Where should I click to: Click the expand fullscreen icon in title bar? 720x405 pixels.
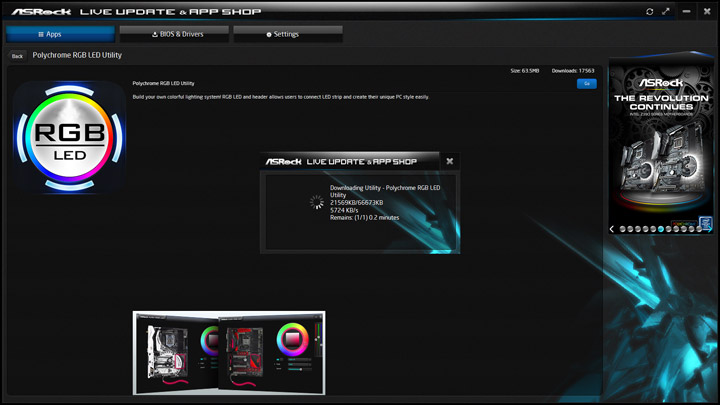pyautogui.click(x=666, y=11)
